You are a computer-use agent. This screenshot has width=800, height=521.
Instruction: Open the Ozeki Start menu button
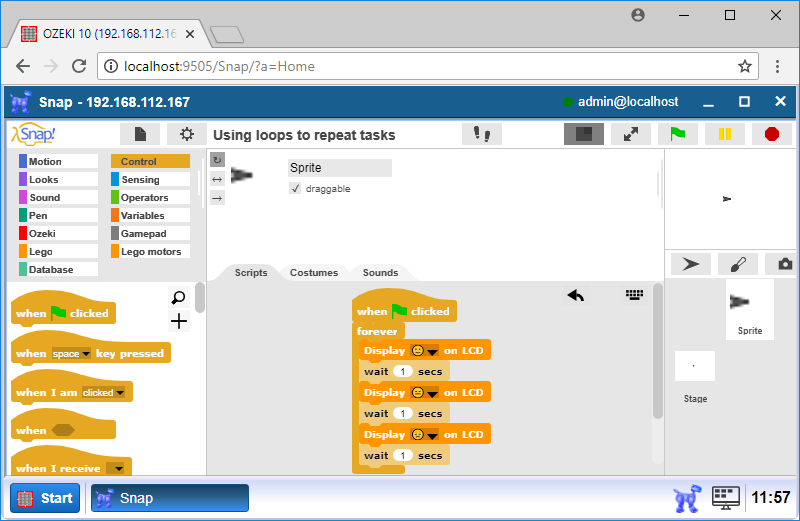click(45, 498)
